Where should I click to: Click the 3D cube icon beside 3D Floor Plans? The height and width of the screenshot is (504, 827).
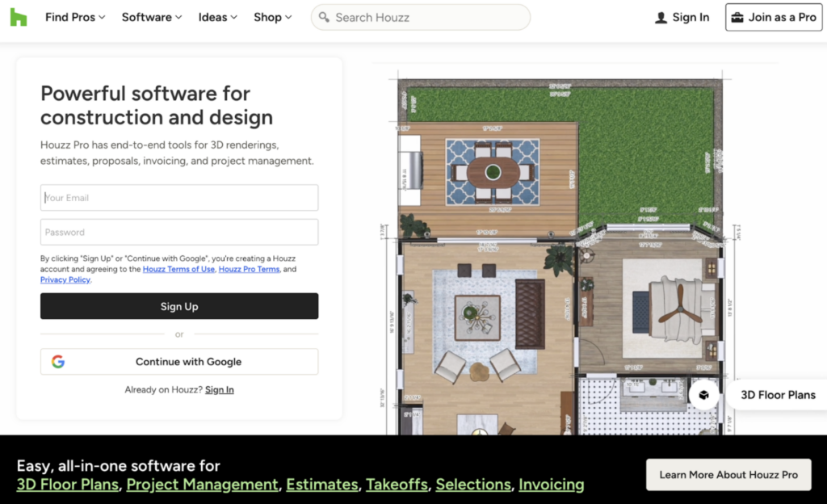click(704, 395)
